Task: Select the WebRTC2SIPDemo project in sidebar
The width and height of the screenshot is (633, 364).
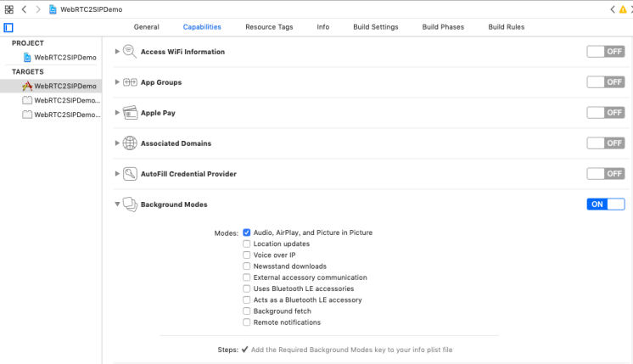Action: click(64, 58)
